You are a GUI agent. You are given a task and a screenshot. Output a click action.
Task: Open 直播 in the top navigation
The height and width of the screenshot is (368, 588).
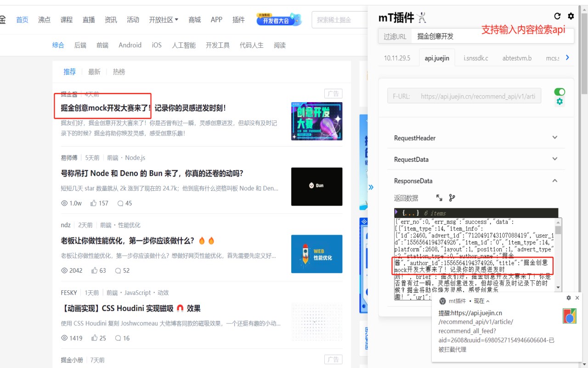[x=89, y=20]
